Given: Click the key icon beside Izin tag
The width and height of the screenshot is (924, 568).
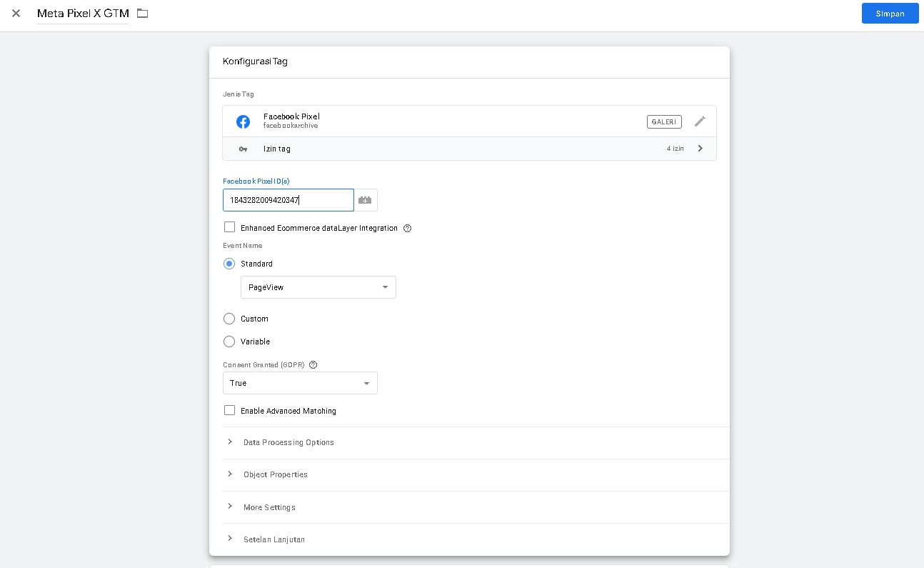Looking at the screenshot, I should click(x=243, y=149).
